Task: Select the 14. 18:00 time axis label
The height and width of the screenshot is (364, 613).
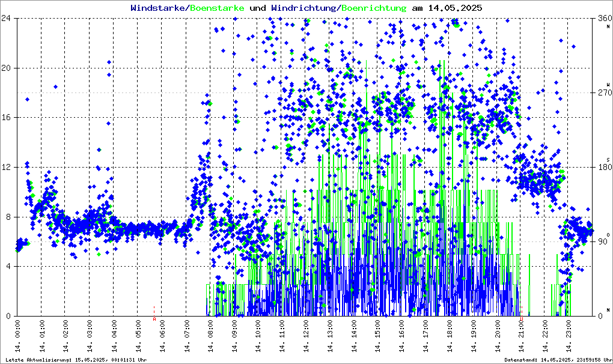Action: point(450,338)
